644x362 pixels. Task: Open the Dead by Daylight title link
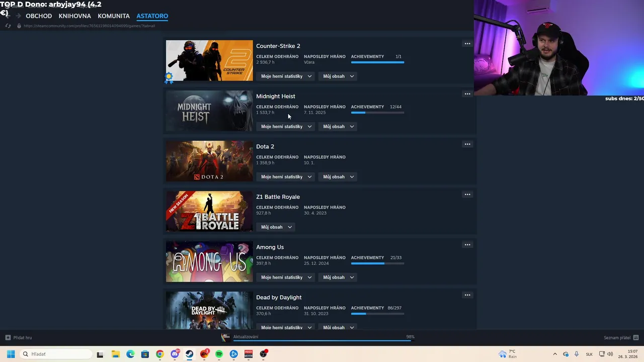[x=279, y=297]
